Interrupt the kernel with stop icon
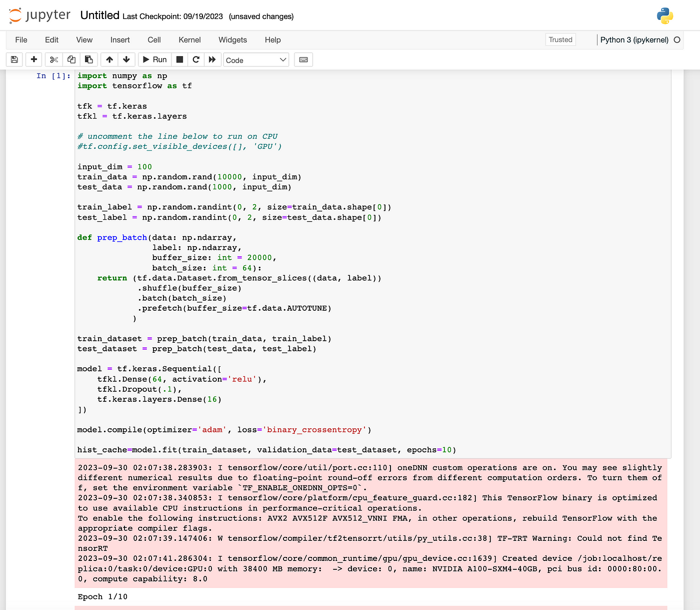The image size is (700, 610). (180, 60)
